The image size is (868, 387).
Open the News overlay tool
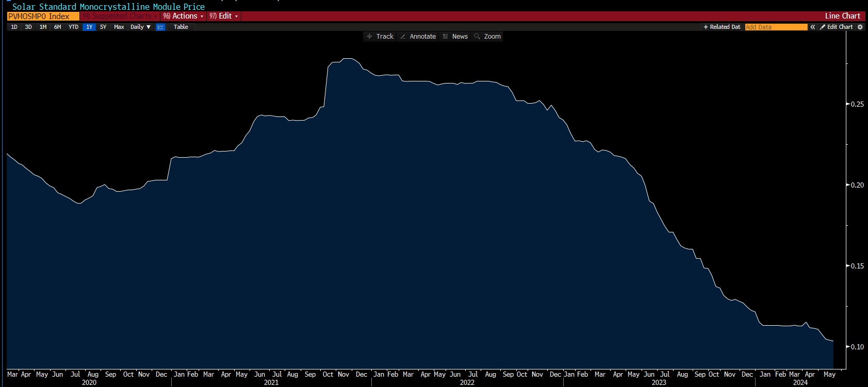click(x=455, y=37)
